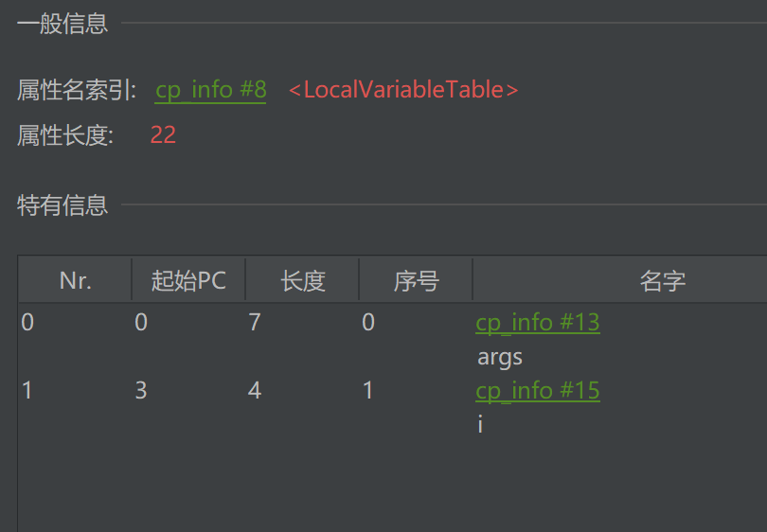Image resolution: width=767 pixels, height=532 pixels.
Task: Open the cp_info #8 attribute name link
Action: (x=210, y=90)
